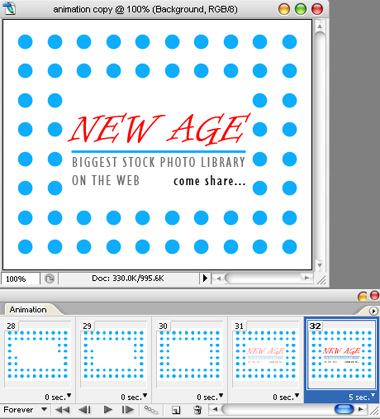The width and height of the screenshot is (380, 419).
Task: Duplicate the current frame with new frame icon
Action: click(x=176, y=410)
